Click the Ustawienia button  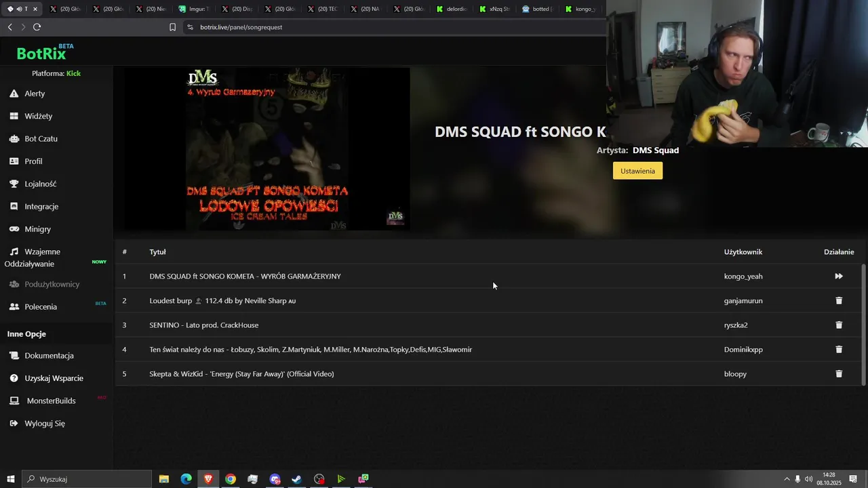click(x=637, y=171)
